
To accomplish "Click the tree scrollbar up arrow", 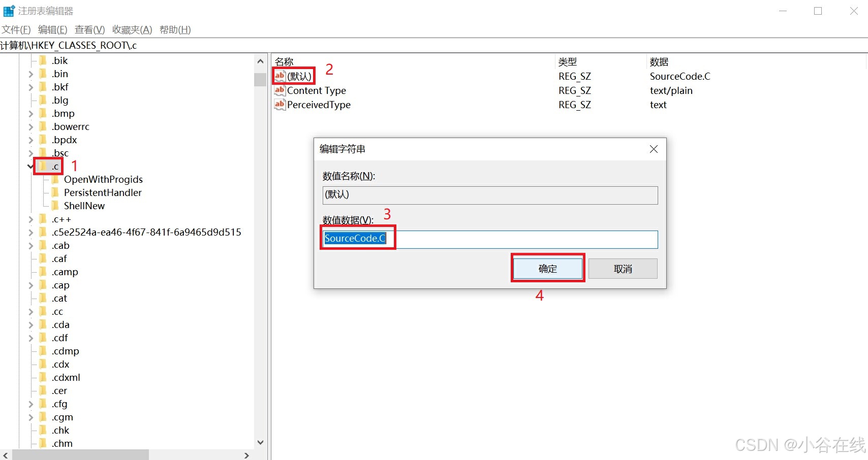I will [x=260, y=61].
